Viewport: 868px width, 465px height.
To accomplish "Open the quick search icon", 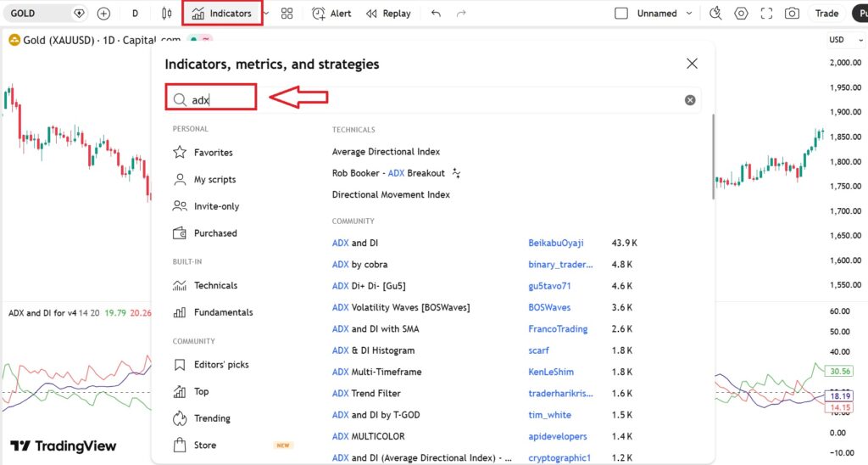I will click(715, 14).
